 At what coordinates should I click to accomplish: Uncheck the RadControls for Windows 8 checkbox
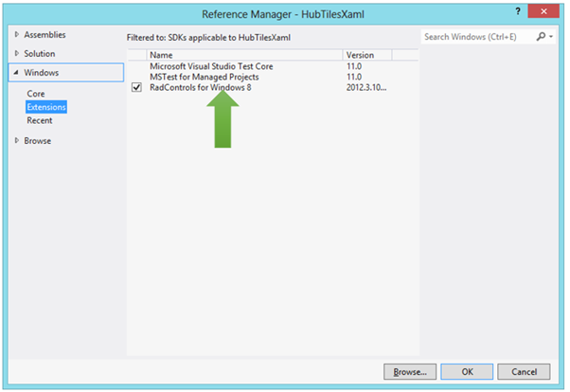pyautogui.click(x=136, y=87)
